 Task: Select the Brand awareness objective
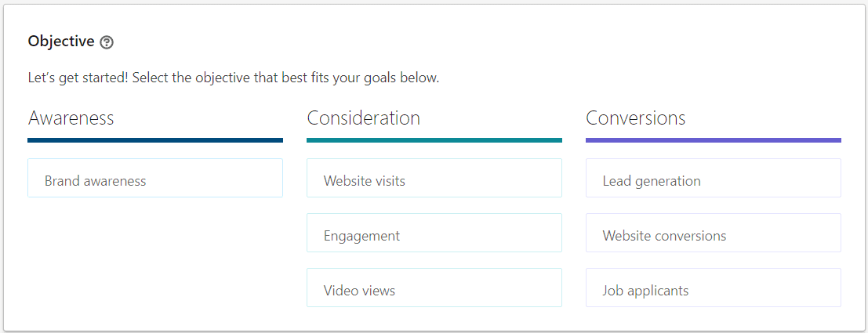point(155,178)
